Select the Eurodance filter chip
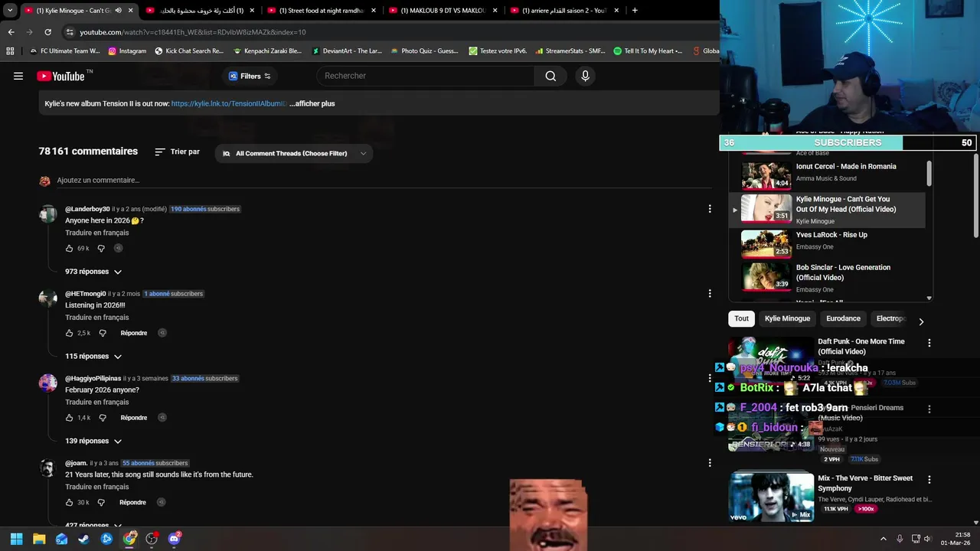The image size is (980, 551). click(x=843, y=318)
